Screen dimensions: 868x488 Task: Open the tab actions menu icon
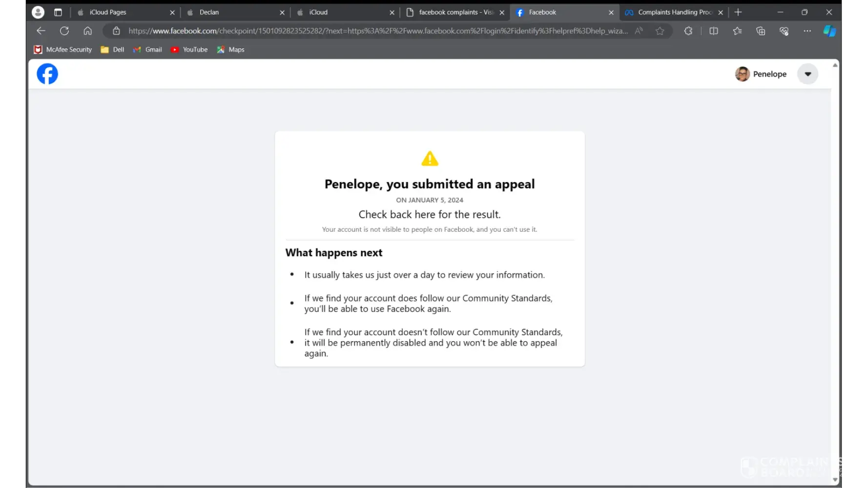tap(58, 12)
